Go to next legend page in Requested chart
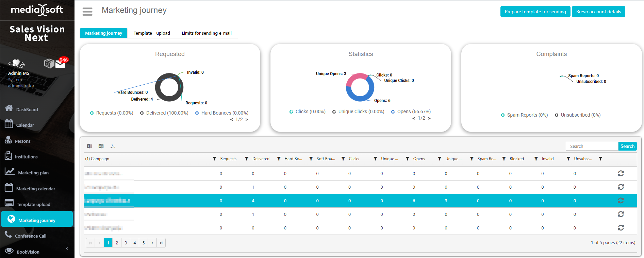Viewport: 644px width, 258px height. click(247, 120)
